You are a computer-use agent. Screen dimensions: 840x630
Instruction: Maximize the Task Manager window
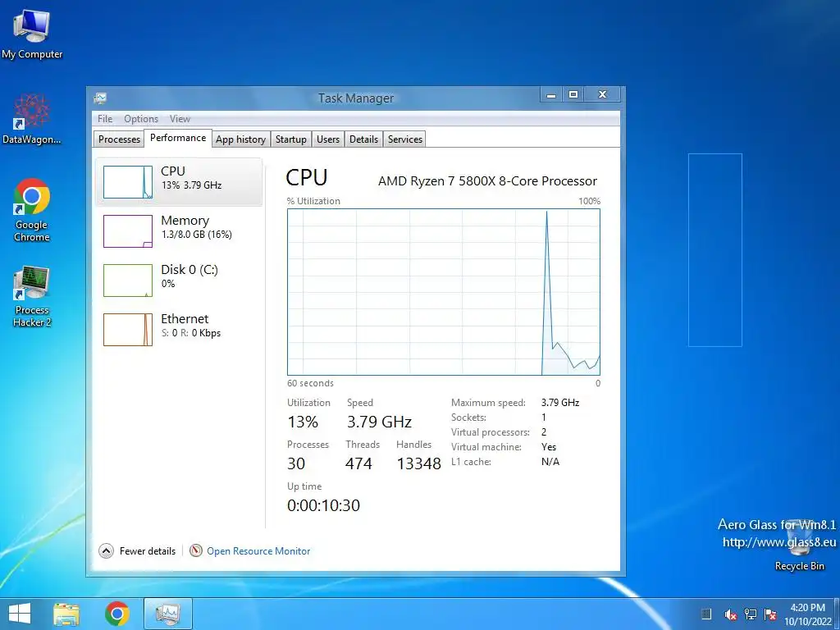(573, 95)
